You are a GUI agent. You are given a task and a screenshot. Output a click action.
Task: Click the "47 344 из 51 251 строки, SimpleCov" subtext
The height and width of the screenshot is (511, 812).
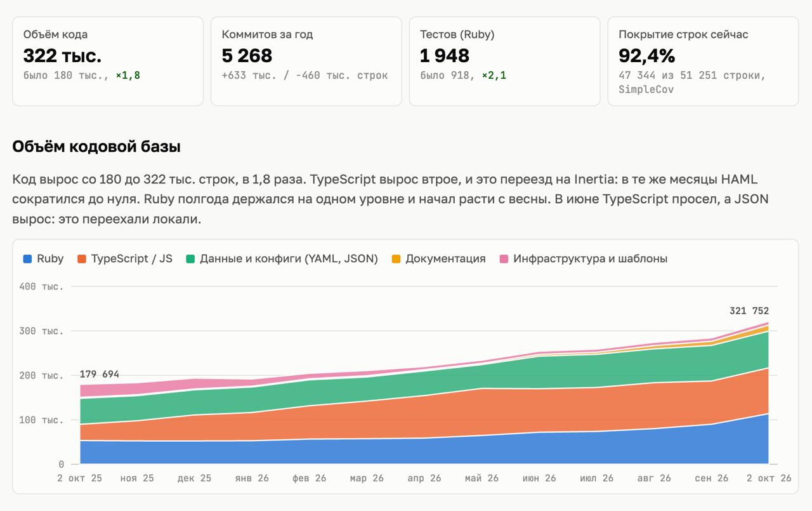point(692,83)
